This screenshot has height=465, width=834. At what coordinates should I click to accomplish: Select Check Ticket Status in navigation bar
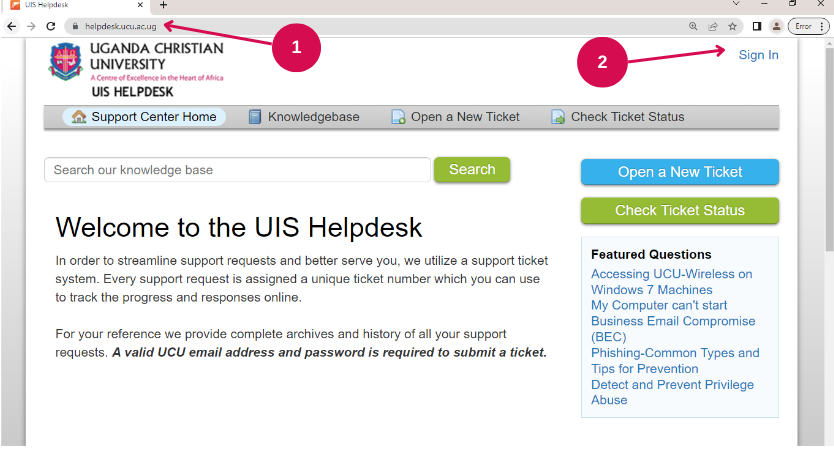[x=618, y=117]
